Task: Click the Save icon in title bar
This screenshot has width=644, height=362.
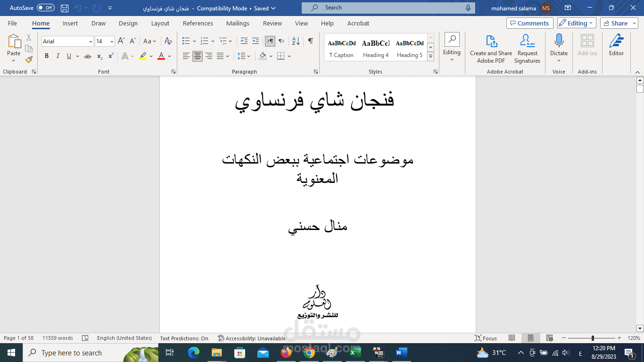Action: (x=65, y=8)
